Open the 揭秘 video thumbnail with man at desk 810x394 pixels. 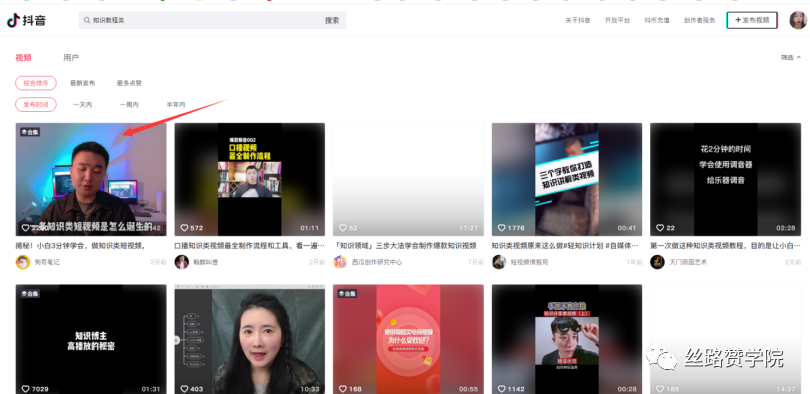tap(91, 179)
